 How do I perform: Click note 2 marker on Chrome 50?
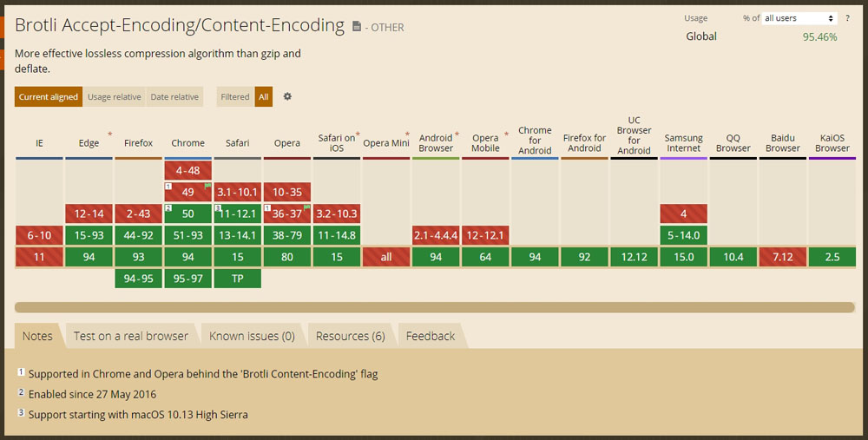(168, 208)
